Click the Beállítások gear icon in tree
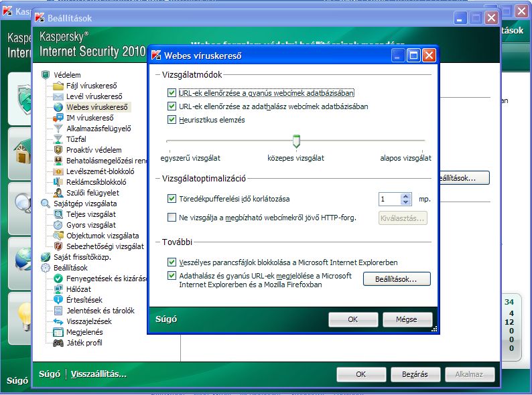The width and height of the screenshot is (532, 395). click(x=46, y=268)
